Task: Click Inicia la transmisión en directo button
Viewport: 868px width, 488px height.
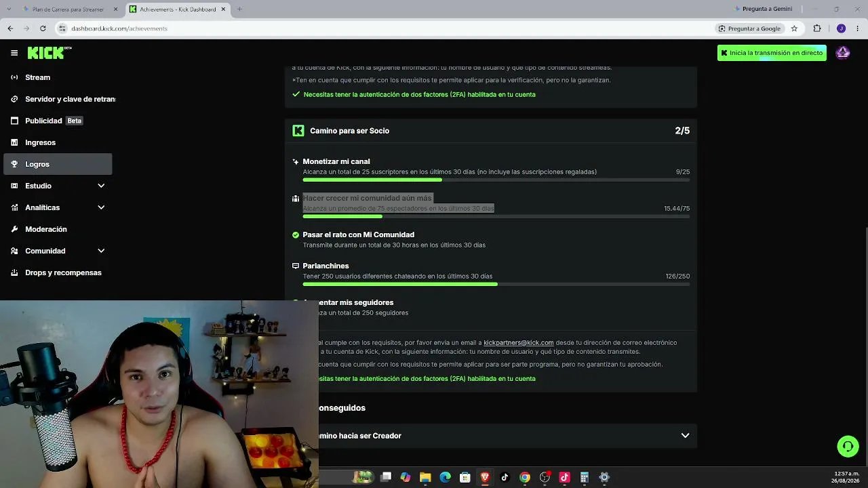Action: coord(772,53)
